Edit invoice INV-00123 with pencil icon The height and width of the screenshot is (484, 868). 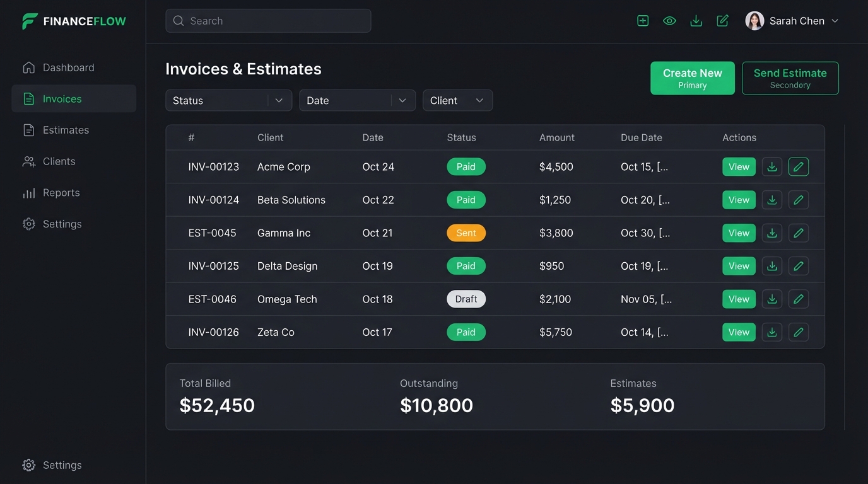[799, 167]
